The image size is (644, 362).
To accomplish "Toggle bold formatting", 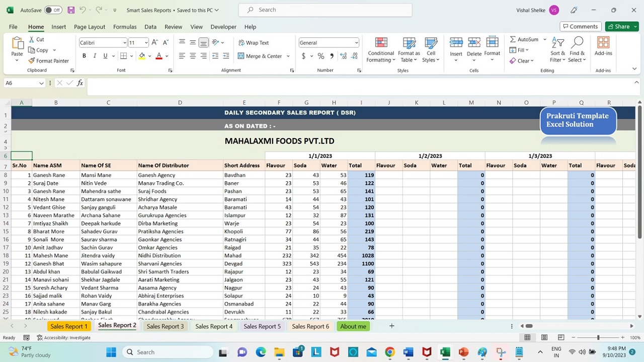I will (x=84, y=55).
